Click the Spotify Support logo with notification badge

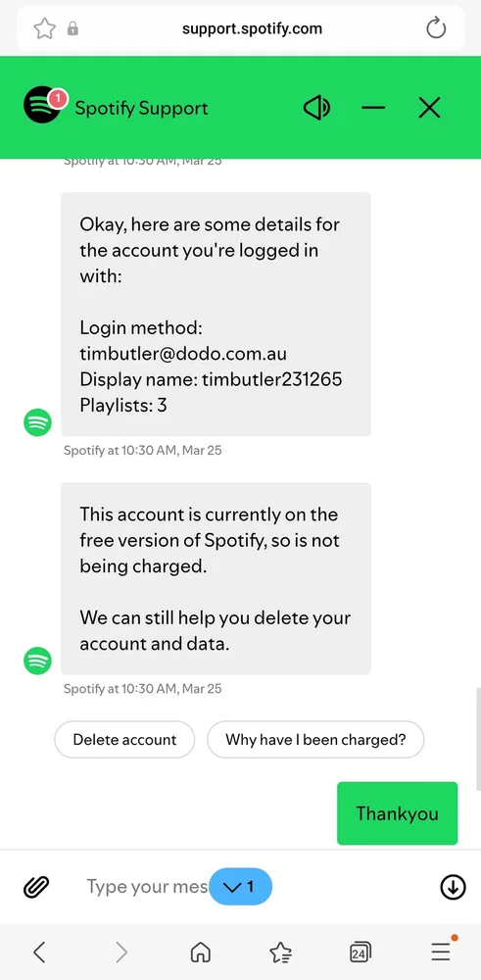click(43, 106)
